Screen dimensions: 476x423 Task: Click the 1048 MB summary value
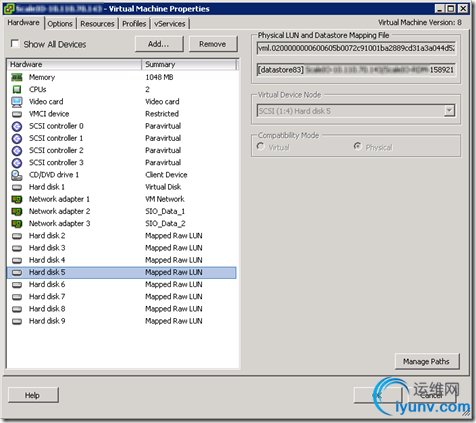click(159, 77)
